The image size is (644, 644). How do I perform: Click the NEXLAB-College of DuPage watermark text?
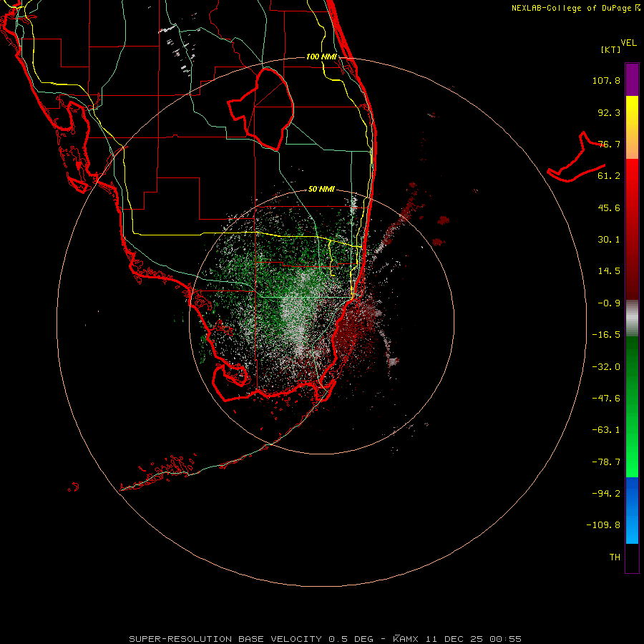(x=576, y=8)
